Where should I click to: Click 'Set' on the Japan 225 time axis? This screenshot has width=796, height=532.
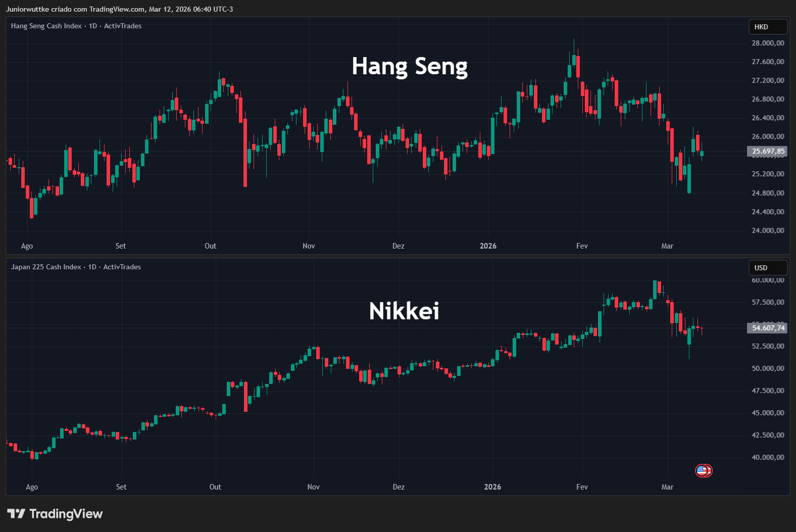pyautogui.click(x=121, y=487)
